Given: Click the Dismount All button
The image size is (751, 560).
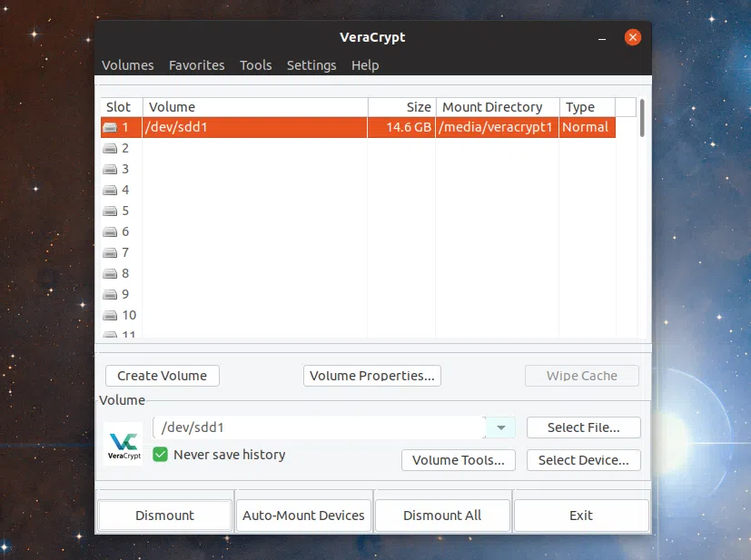Looking at the screenshot, I should 442,516.
